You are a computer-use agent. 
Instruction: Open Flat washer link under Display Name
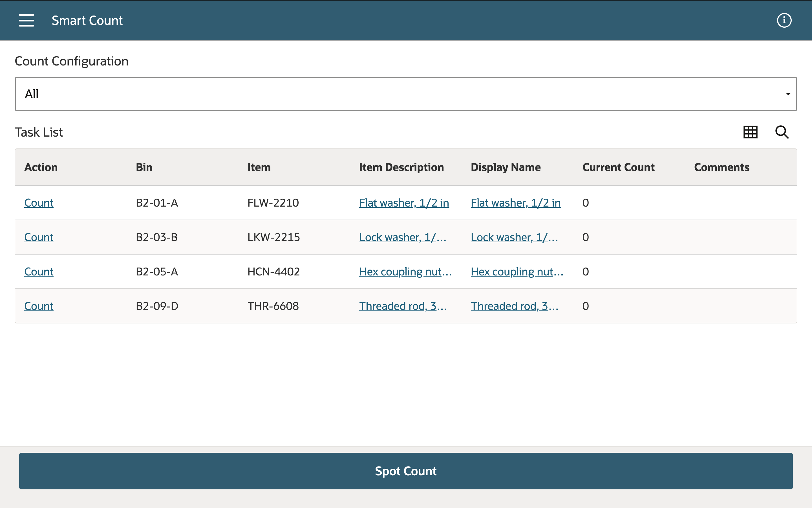[516, 203]
